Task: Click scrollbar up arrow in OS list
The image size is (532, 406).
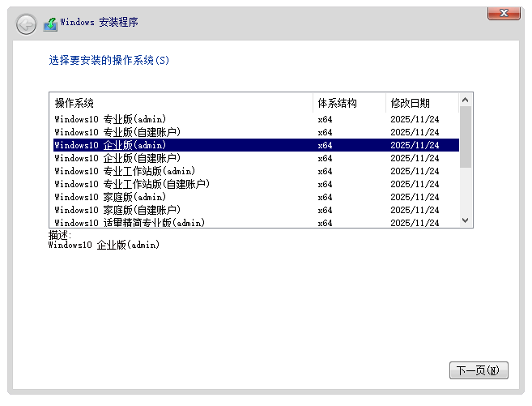Action: pyautogui.click(x=465, y=100)
